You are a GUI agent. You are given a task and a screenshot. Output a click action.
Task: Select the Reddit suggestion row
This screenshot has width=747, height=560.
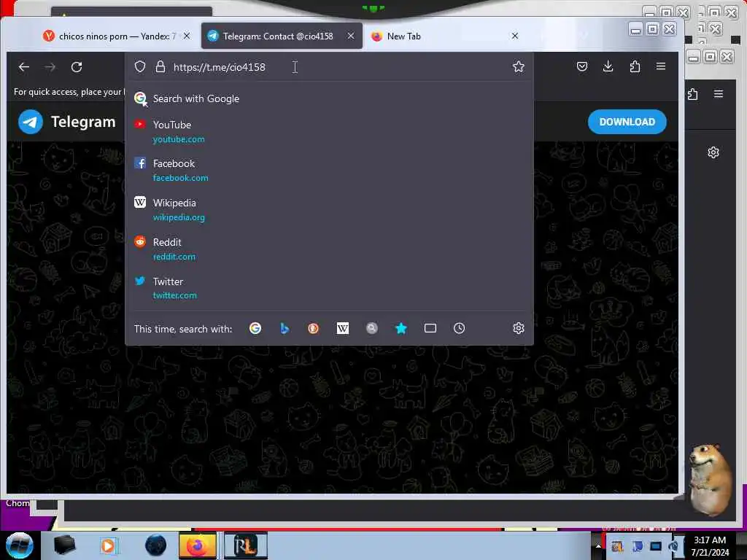tap(329, 249)
